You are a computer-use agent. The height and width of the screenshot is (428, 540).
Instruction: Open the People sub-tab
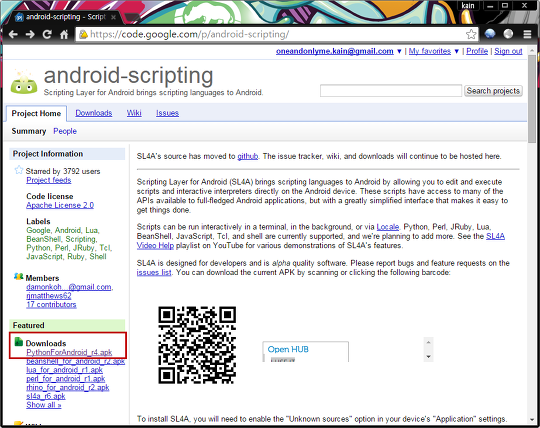65,131
